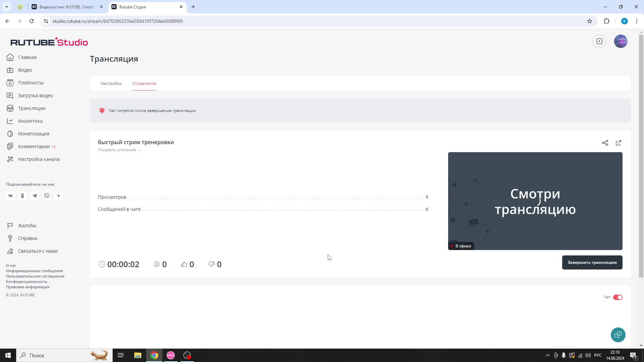
Task: Click the add video plus icon
Action: (x=599, y=41)
